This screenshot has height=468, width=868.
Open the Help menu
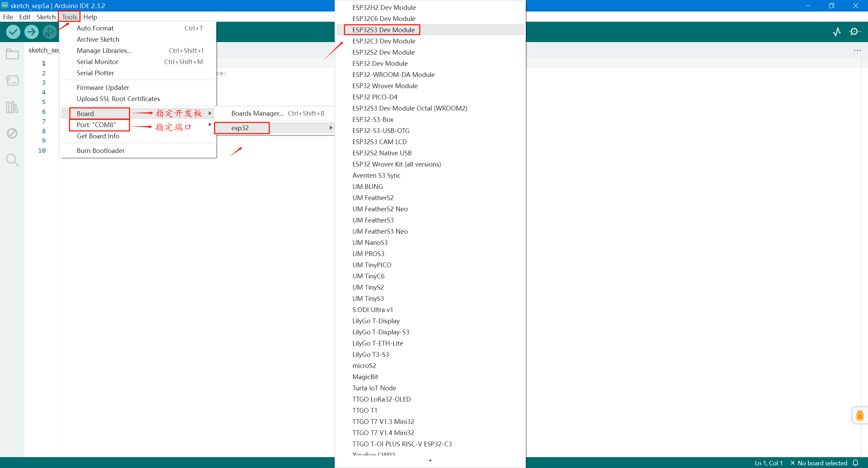[x=90, y=17]
